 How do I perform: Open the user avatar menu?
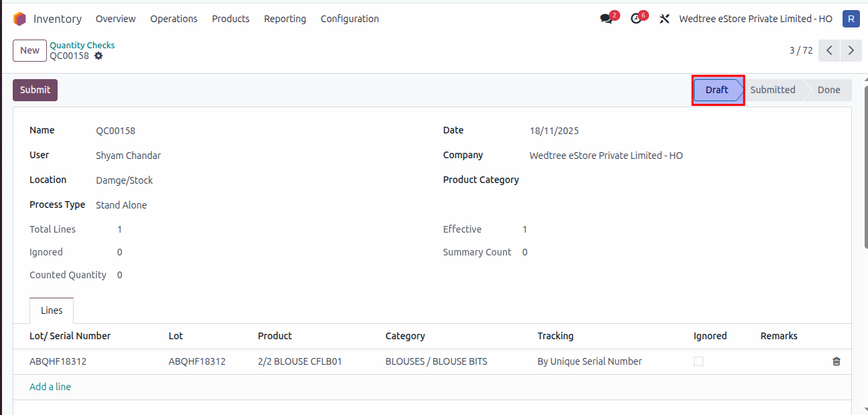click(851, 19)
